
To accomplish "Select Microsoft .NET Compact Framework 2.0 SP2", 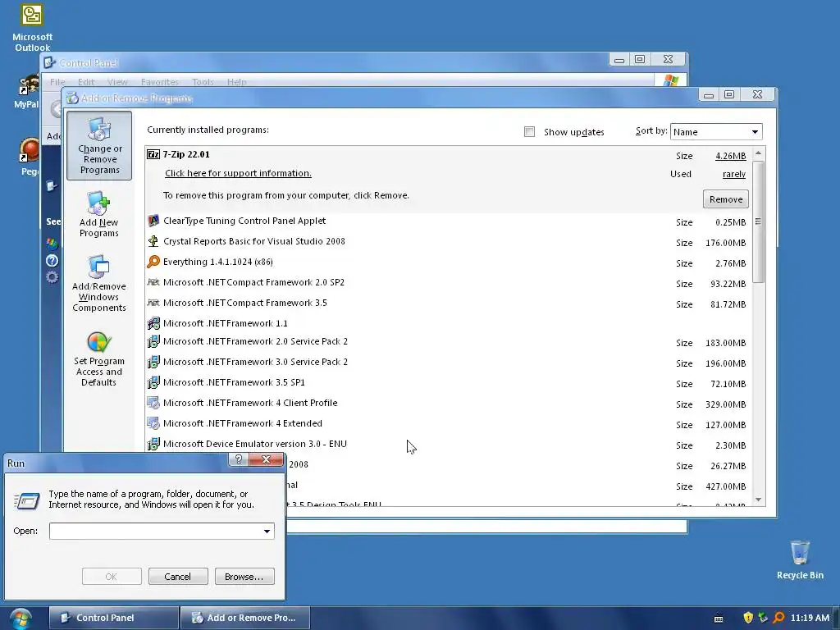I will click(448, 282).
